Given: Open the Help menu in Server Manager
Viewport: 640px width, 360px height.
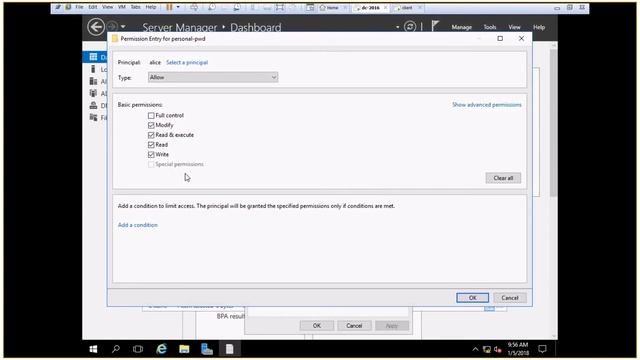Looking at the screenshot, I should click(x=539, y=27).
